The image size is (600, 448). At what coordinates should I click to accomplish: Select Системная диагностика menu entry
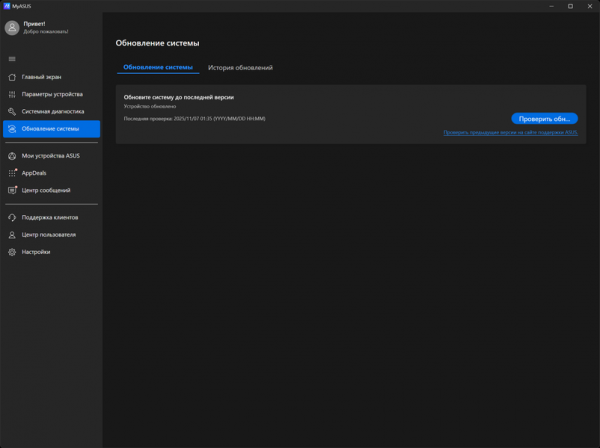[51, 111]
